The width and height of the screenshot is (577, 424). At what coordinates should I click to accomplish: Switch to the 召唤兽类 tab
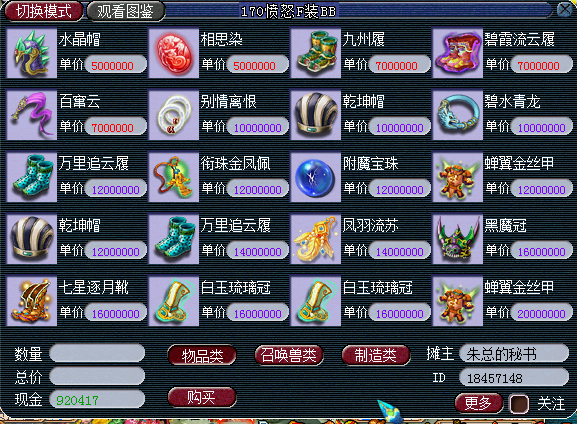pos(289,355)
